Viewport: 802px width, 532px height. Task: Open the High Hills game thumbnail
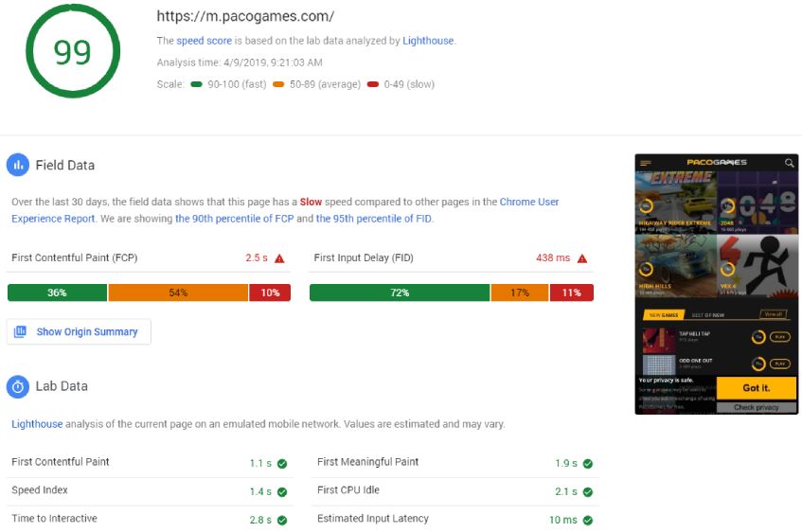676,265
